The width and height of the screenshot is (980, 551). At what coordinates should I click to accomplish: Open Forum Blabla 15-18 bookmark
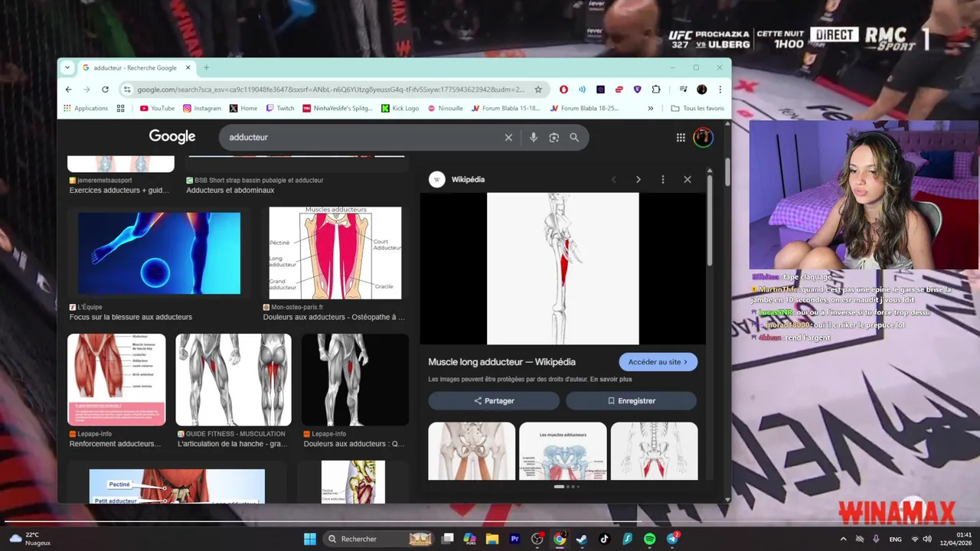[x=506, y=109]
